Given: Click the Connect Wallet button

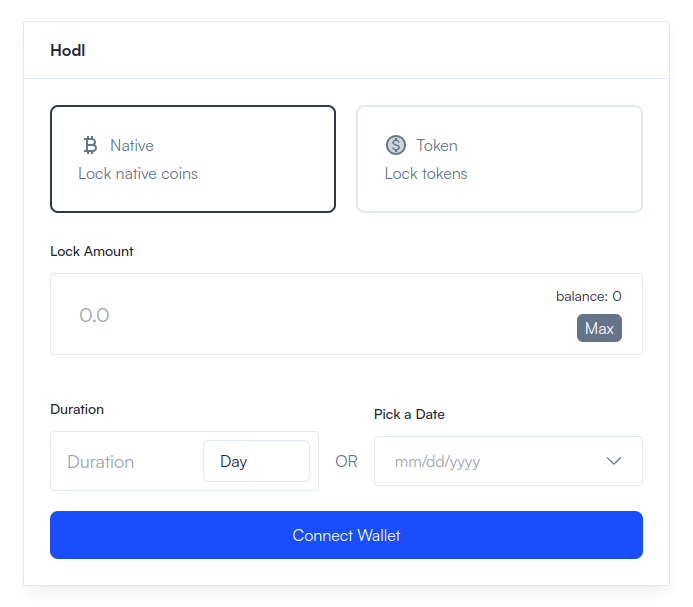Looking at the screenshot, I should tap(346, 535).
